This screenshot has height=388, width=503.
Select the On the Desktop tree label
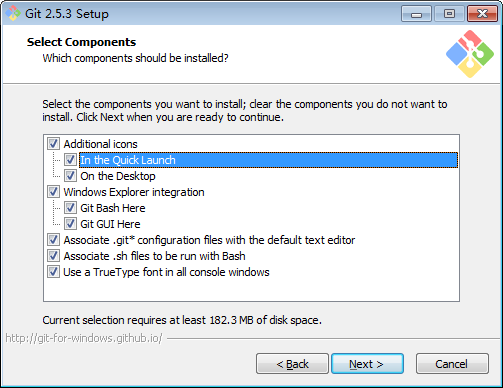click(x=118, y=176)
